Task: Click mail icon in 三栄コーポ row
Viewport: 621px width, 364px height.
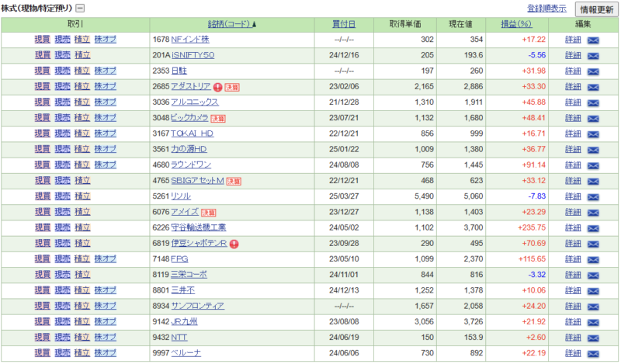Action: (593, 276)
